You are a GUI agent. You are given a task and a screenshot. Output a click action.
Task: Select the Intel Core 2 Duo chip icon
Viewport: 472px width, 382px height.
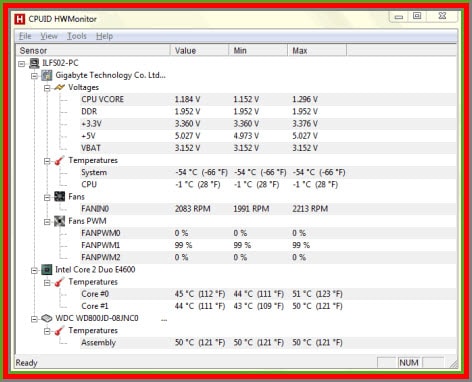(x=47, y=270)
